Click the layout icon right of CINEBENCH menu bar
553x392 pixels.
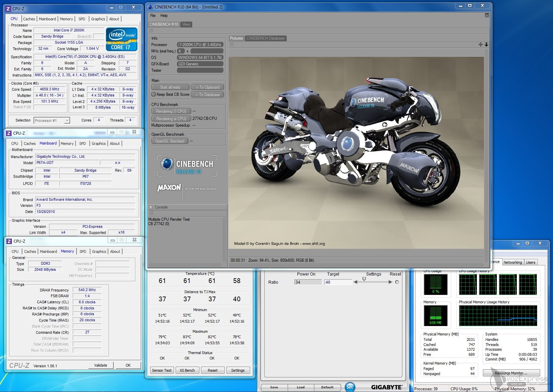point(487,15)
